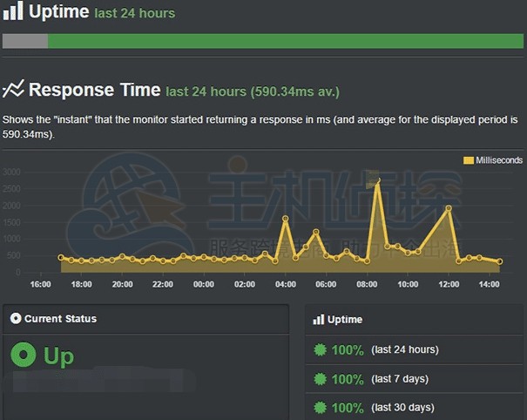Click the gray segment of the uptime bar
The image size is (527, 420).
click(x=25, y=41)
